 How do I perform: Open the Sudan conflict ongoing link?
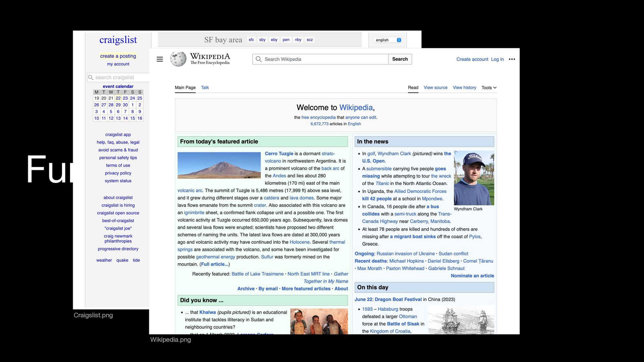453,254
